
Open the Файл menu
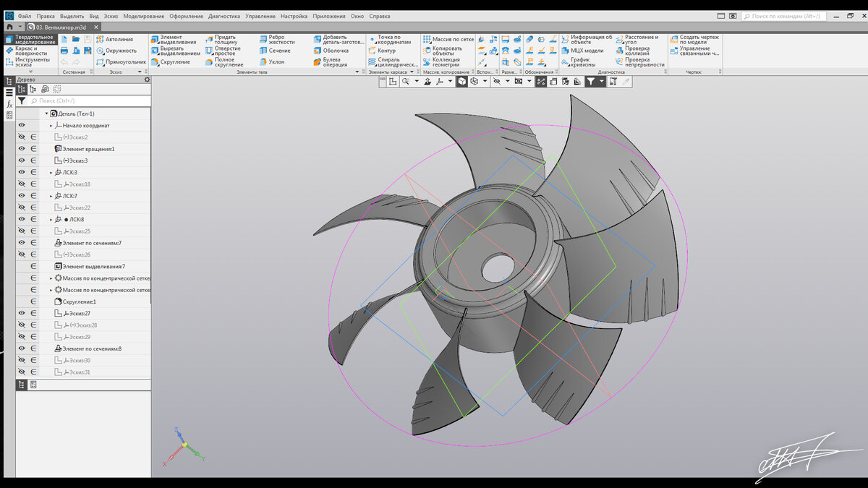[25, 16]
